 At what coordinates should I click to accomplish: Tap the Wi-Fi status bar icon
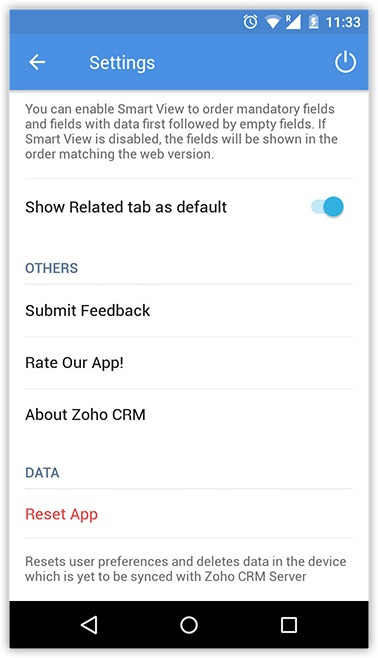[x=273, y=22]
